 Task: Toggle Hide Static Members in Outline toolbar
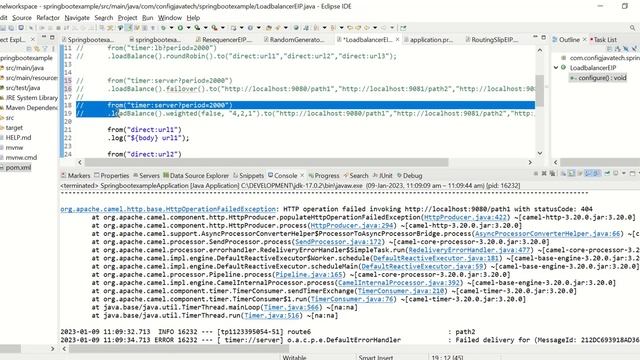[634, 49]
